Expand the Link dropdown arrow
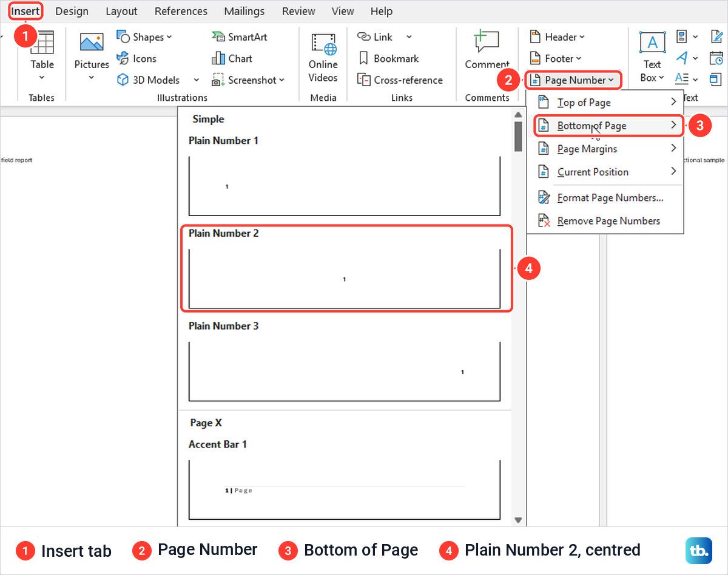This screenshot has height=575, width=728. (x=409, y=37)
